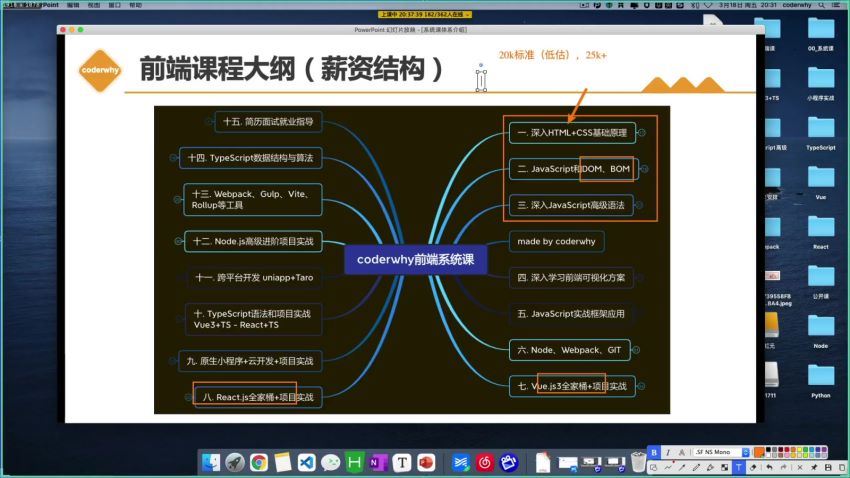Pick the black color swatch

click(768, 450)
